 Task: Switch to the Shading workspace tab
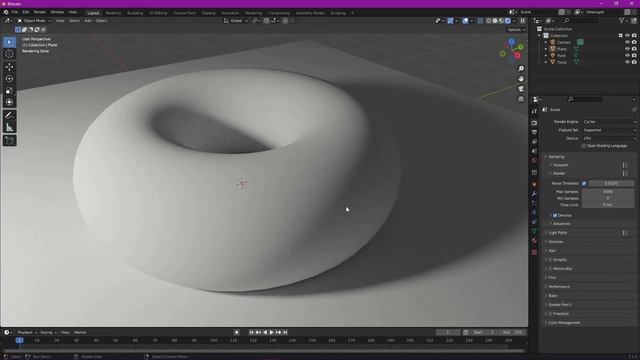point(208,13)
